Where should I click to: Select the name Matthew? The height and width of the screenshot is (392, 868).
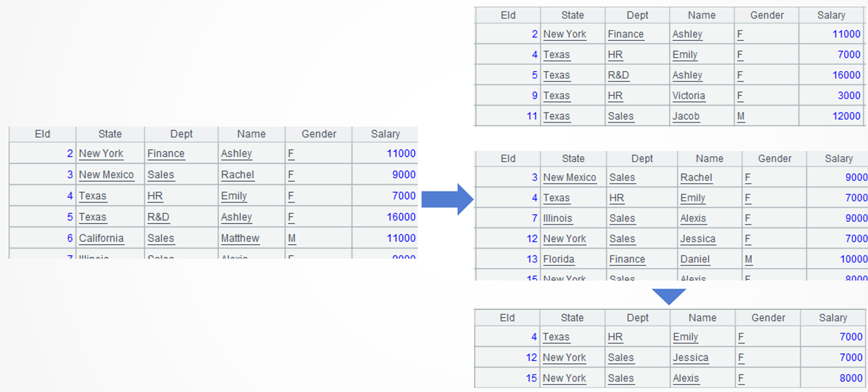(240, 238)
